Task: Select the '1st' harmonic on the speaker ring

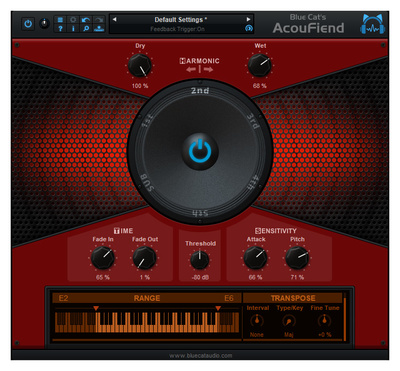Action: 148,121
